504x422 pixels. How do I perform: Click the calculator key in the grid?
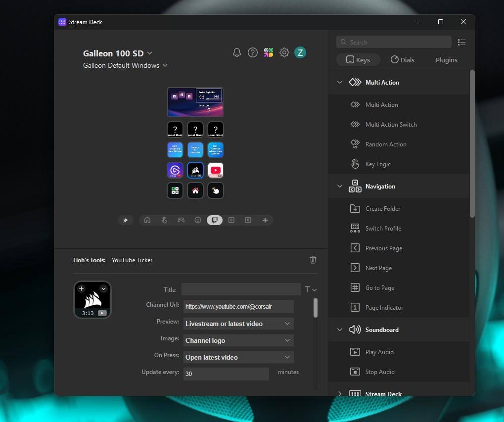(175, 190)
